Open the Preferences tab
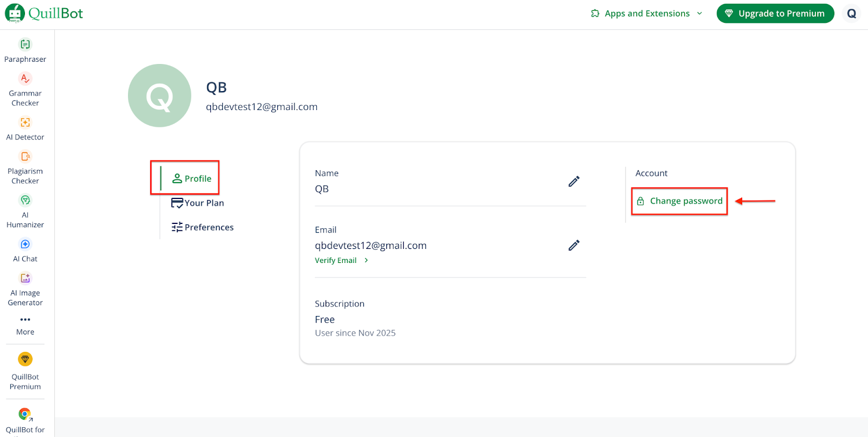The height and width of the screenshot is (437, 868). 203,227
